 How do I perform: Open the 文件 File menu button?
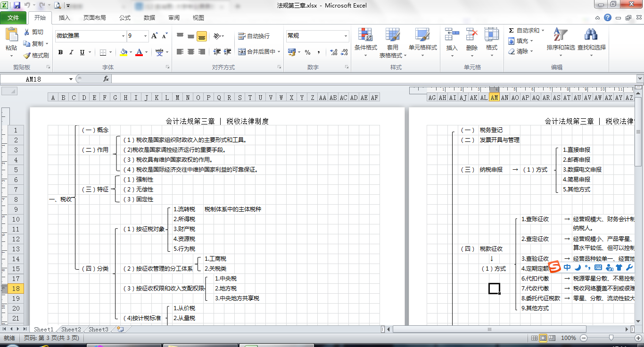pyautogui.click(x=13, y=18)
